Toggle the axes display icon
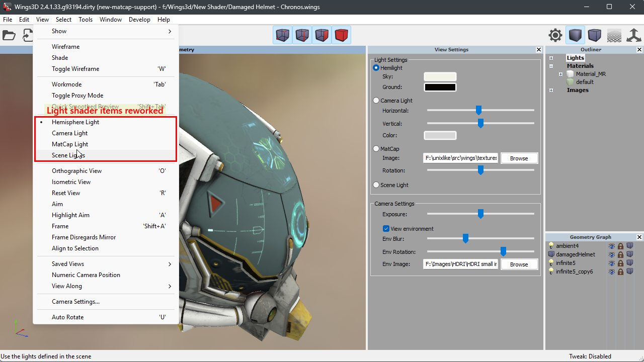The width and height of the screenshot is (644, 362). click(633, 35)
